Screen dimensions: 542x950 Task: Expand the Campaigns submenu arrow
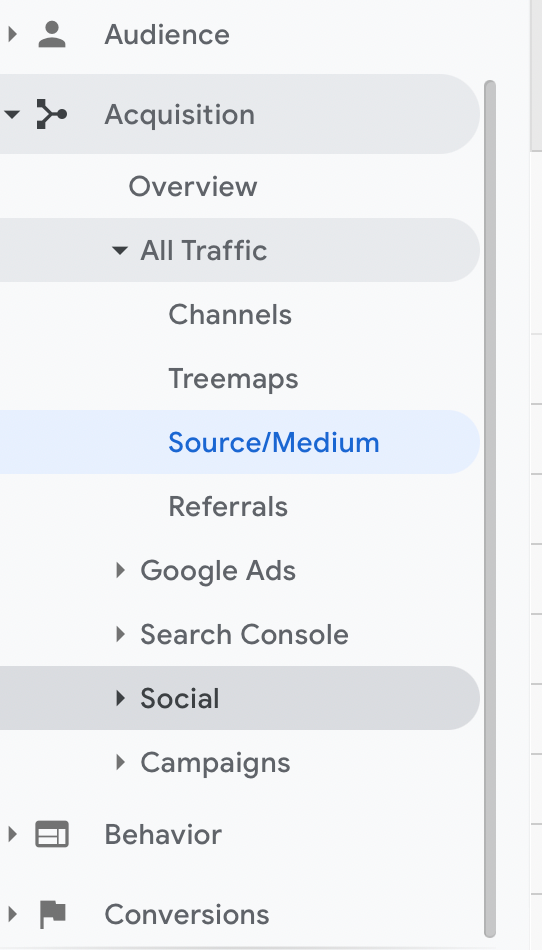pos(120,762)
